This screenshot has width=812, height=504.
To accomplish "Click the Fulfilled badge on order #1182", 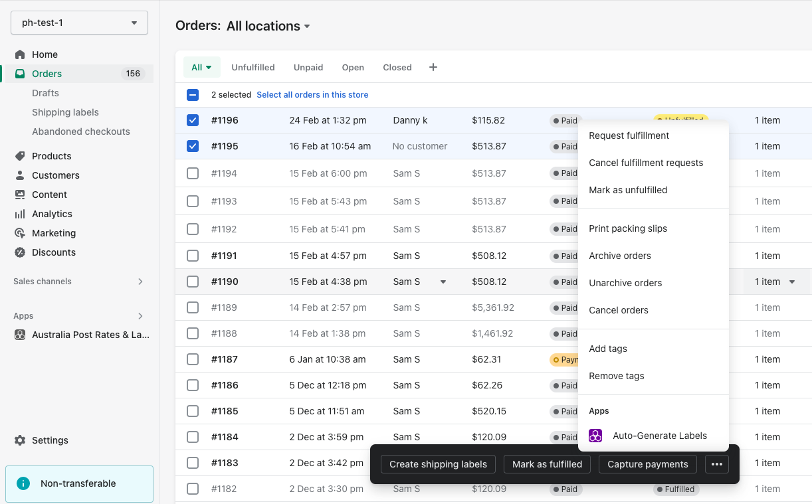I will tap(675, 489).
